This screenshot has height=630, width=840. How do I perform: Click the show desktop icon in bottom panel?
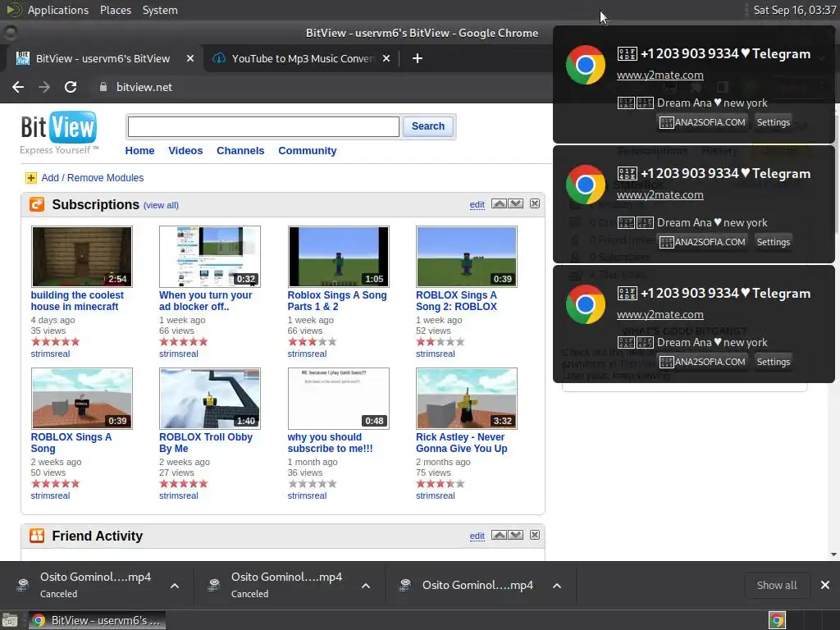[x=10, y=620]
